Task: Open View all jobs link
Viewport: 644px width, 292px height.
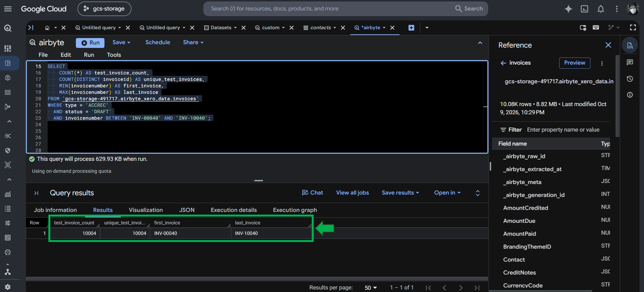Action: [x=352, y=193]
